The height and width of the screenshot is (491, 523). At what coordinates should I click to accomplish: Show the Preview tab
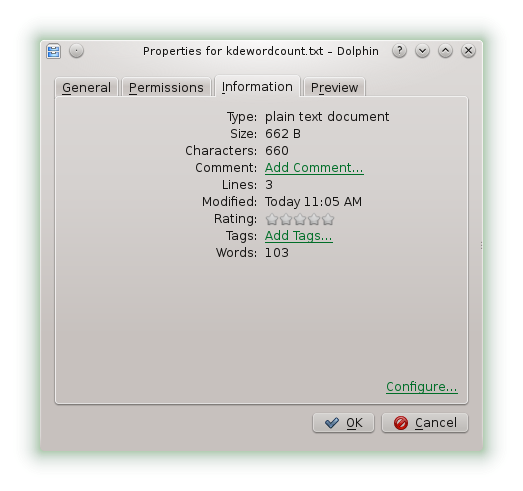tap(334, 87)
